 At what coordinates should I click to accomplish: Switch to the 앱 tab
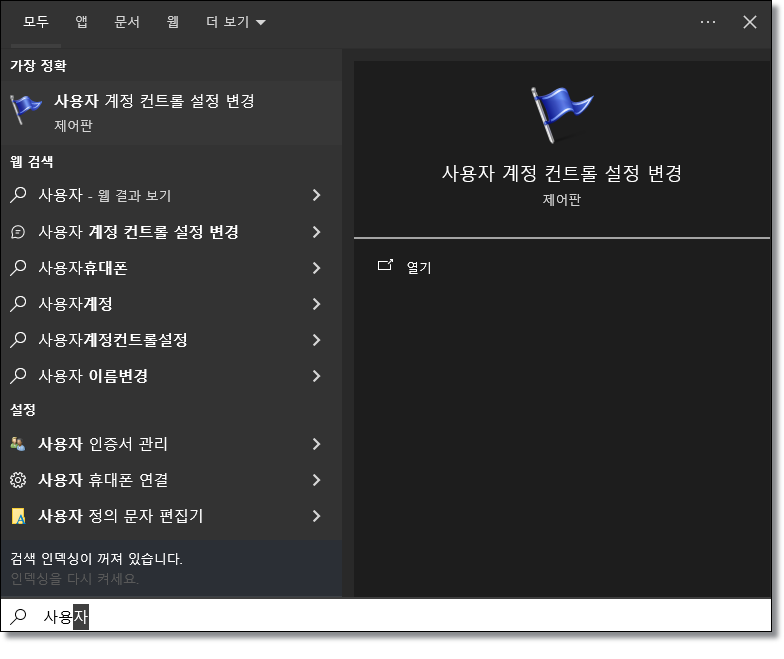(82, 22)
